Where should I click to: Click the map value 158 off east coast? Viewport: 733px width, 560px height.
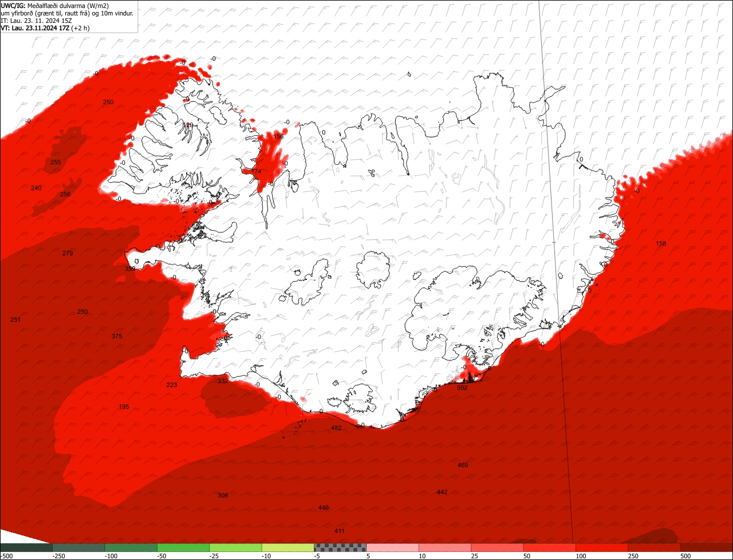[x=661, y=243]
